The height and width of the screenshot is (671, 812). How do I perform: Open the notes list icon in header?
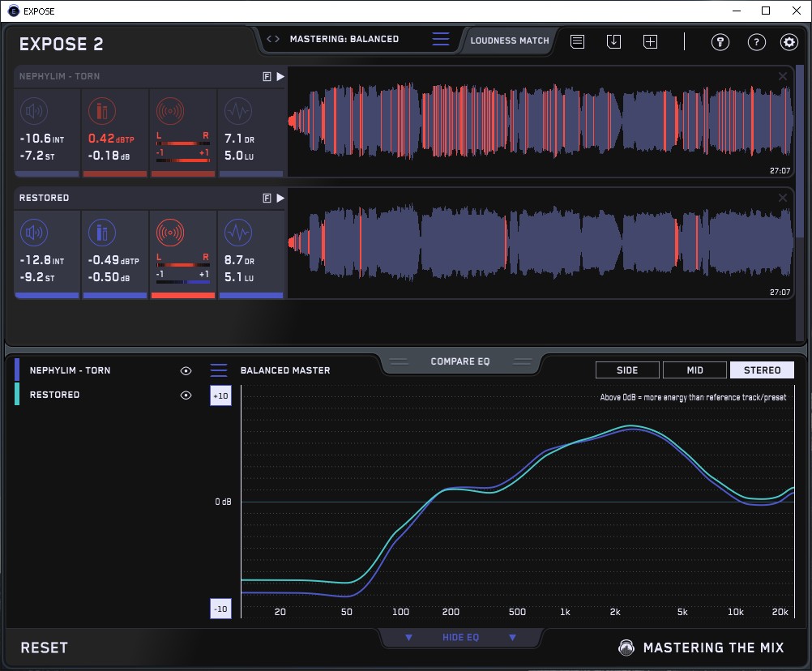tap(577, 42)
